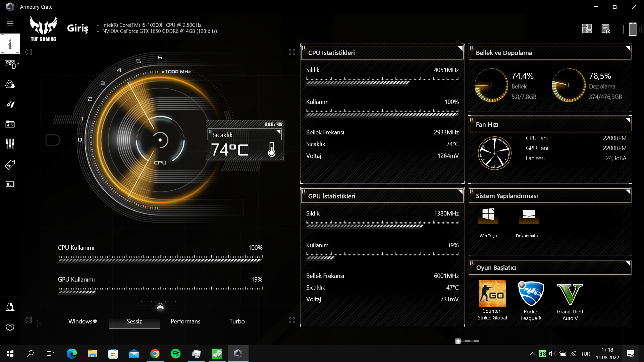
Task: Select the Turbo operating mode
Action: click(x=237, y=321)
